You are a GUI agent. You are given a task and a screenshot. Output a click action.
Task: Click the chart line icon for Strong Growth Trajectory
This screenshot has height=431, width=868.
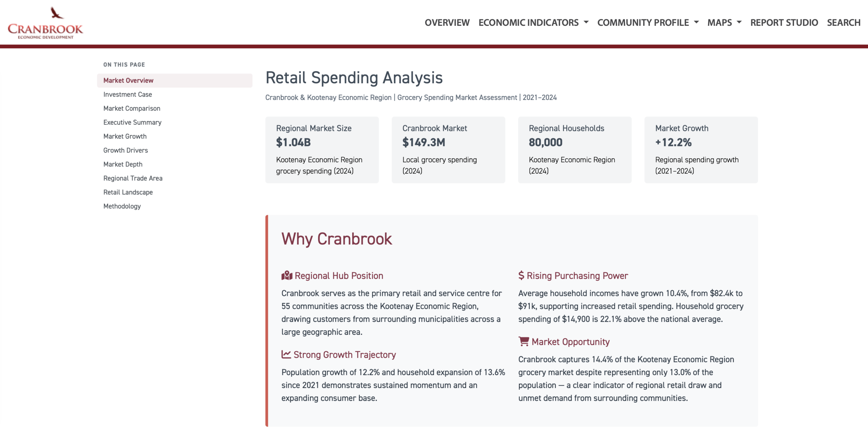[x=286, y=354]
